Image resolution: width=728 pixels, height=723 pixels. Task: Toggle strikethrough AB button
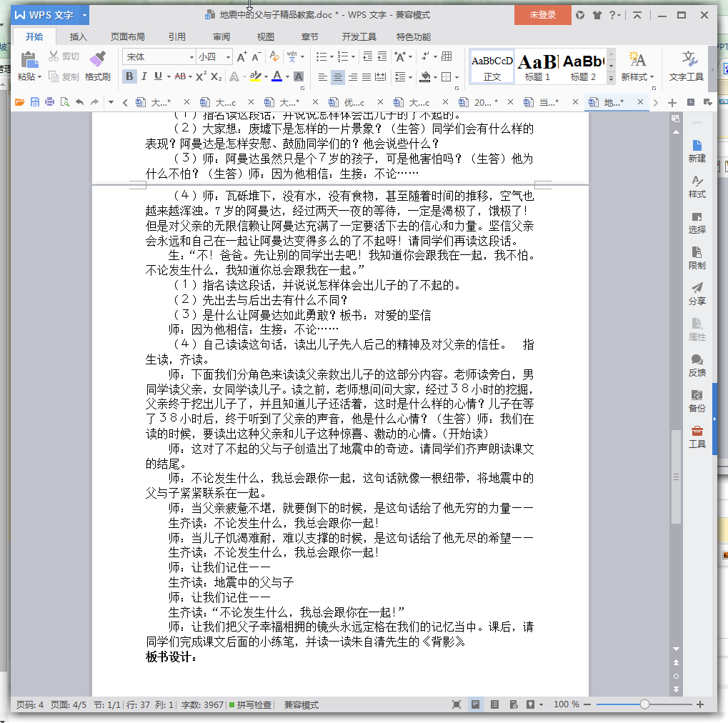point(180,76)
